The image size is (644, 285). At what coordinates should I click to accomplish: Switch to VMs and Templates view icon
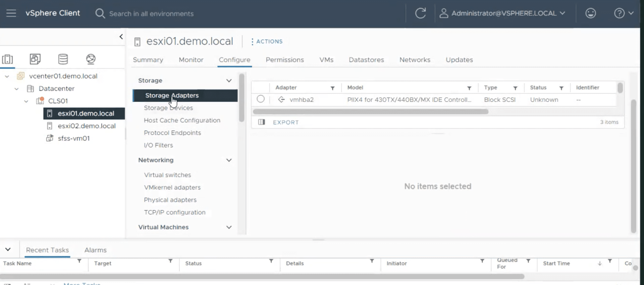tap(35, 59)
